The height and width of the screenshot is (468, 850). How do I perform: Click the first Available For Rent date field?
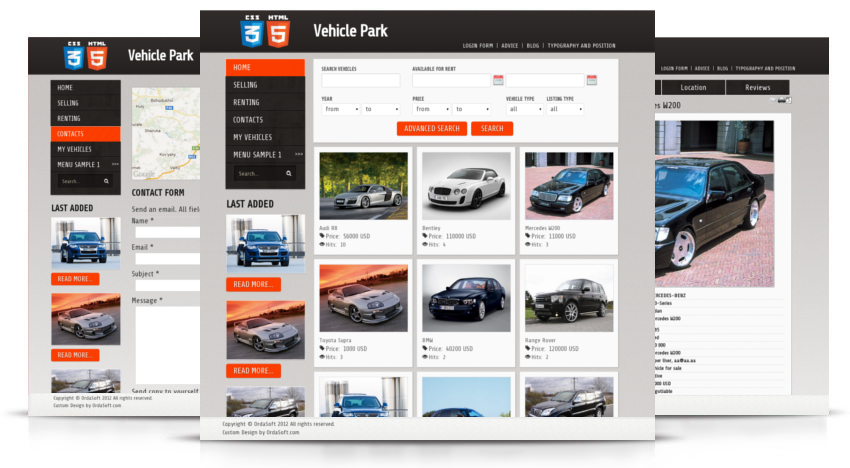[451, 80]
